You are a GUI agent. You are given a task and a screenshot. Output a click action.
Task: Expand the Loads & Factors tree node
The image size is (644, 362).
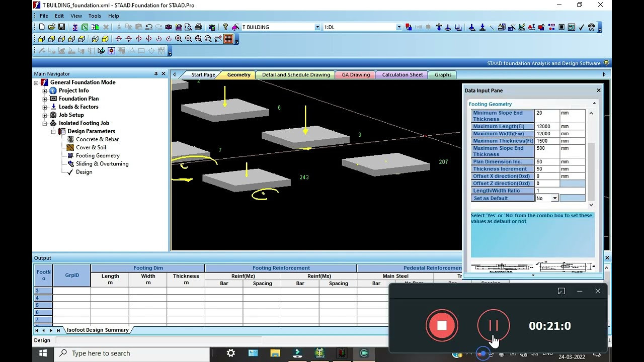[x=45, y=107]
